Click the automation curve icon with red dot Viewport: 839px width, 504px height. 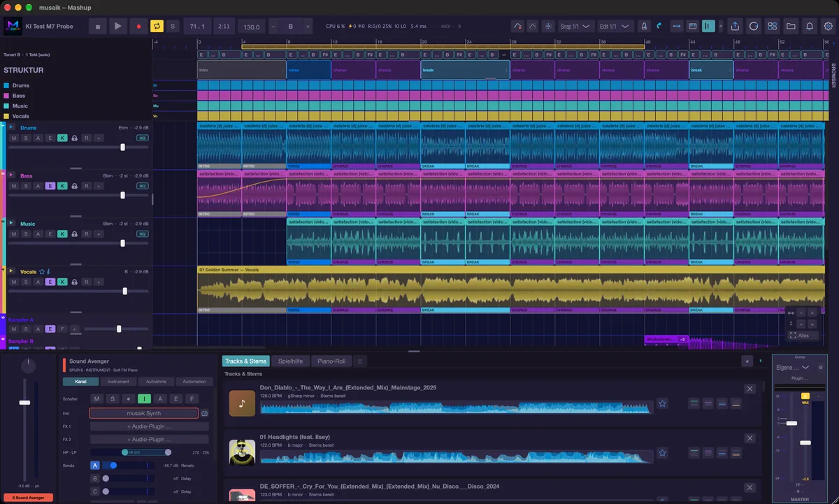(517, 27)
